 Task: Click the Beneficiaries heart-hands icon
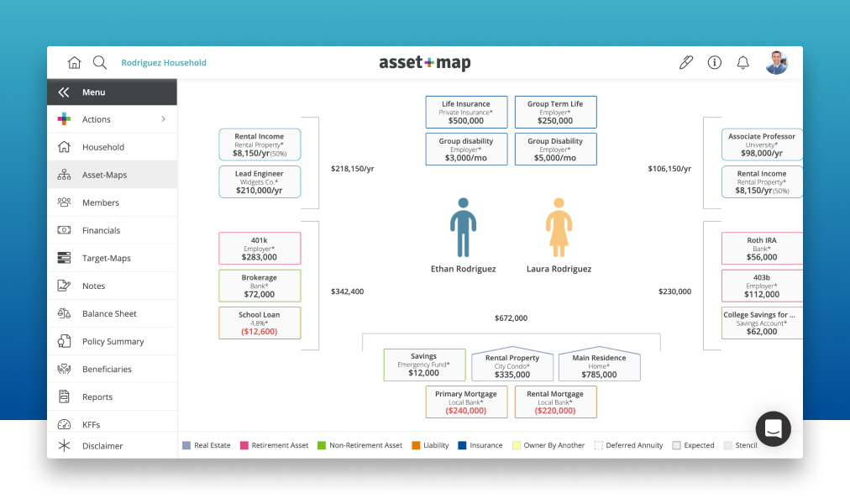point(64,369)
